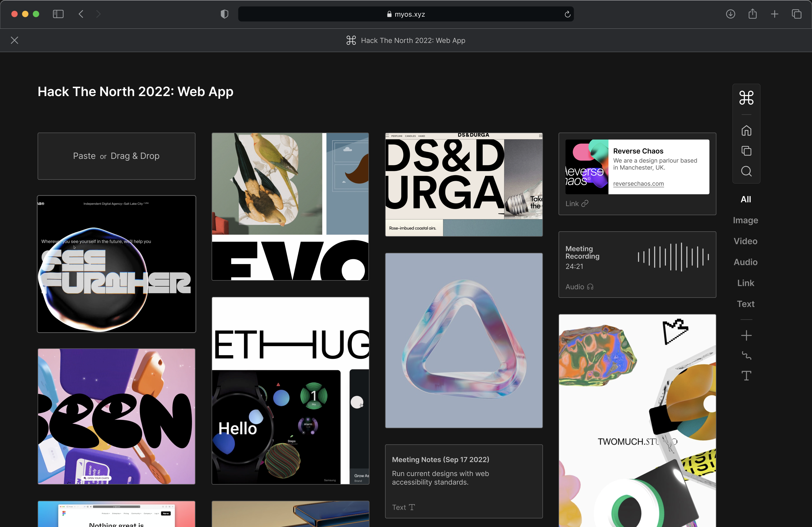Show Safari downloads
Screen dimensions: 812x527
(730, 14)
